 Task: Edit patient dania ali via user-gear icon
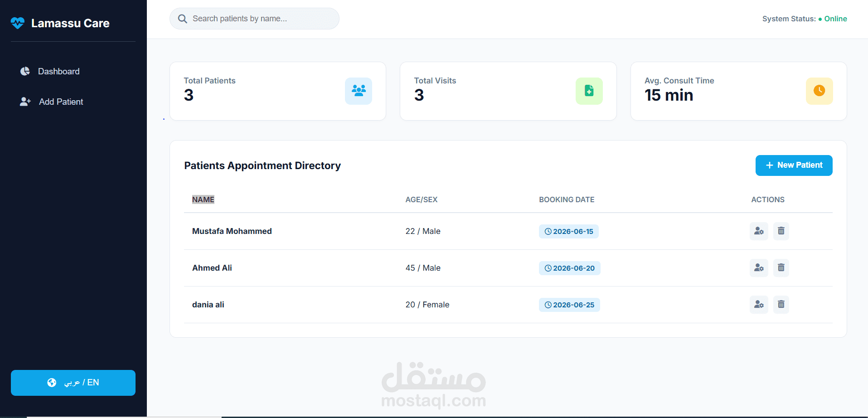[759, 305]
